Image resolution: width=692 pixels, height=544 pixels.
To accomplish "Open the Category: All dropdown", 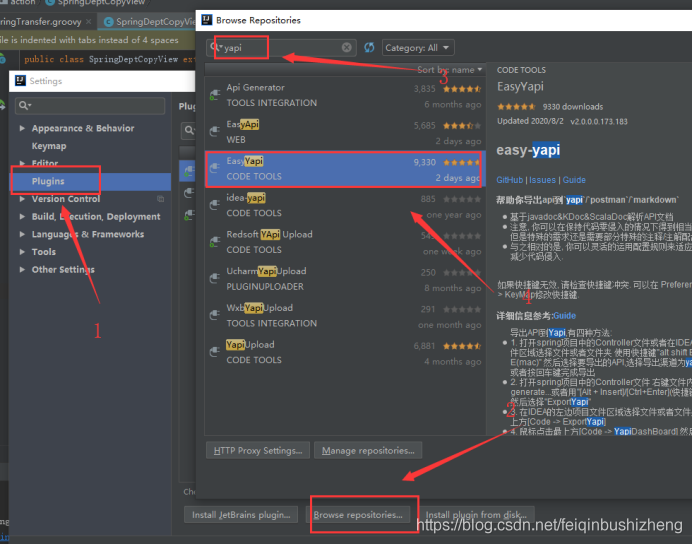I will tap(417, 47).
